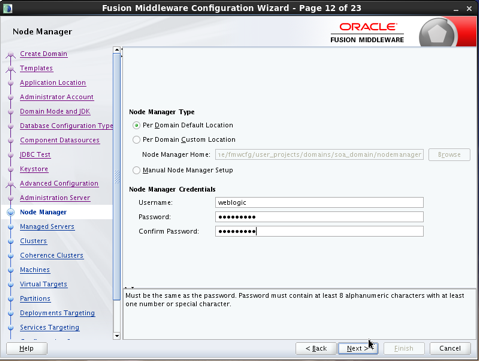Open Help for this page
Screen dimensions: 479x361
27,348
